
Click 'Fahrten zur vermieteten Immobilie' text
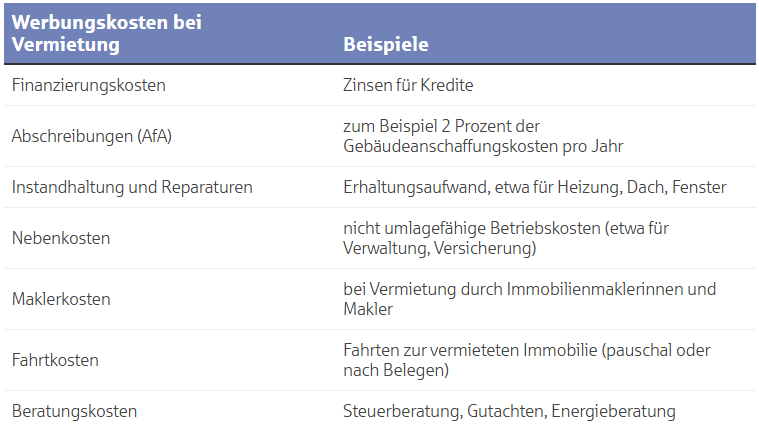[471, 350]
